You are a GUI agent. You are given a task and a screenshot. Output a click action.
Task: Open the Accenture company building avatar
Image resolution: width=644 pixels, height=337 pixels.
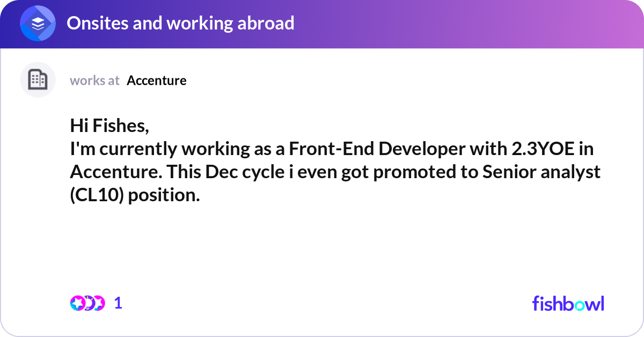pos(38,80)
